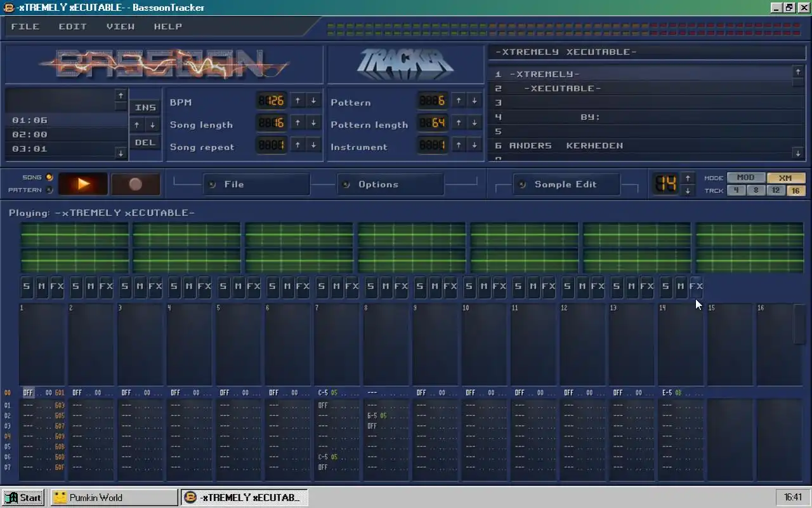The image size is (812, 508).
Task: Select instrument 6 ANDERS KERHEDEN
Action: pos(640,145)
